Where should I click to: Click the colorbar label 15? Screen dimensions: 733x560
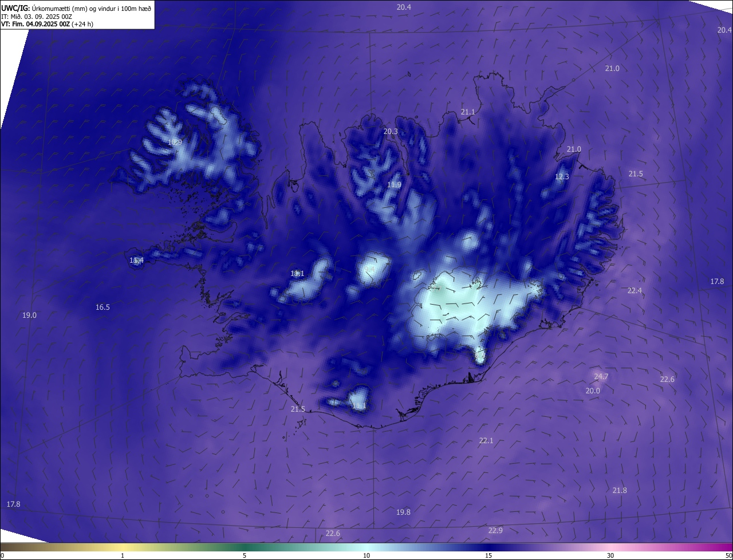point(488,556)
